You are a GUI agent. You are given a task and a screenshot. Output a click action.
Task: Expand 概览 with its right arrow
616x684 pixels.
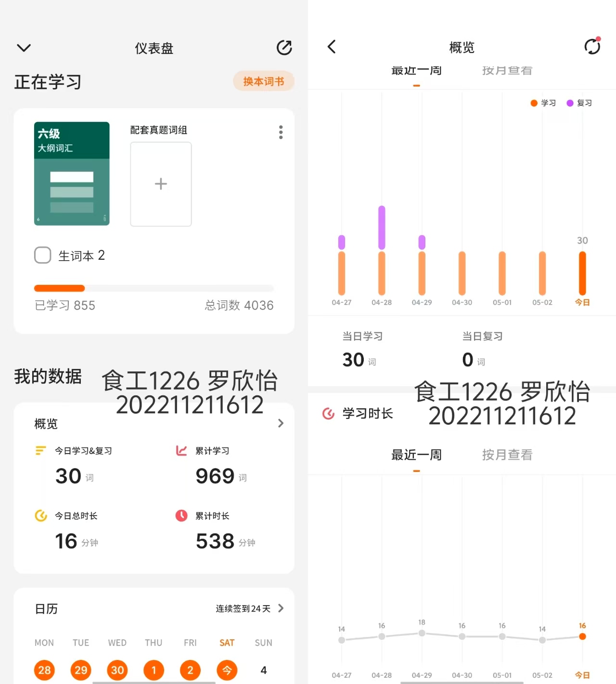[x=281, y=423]
